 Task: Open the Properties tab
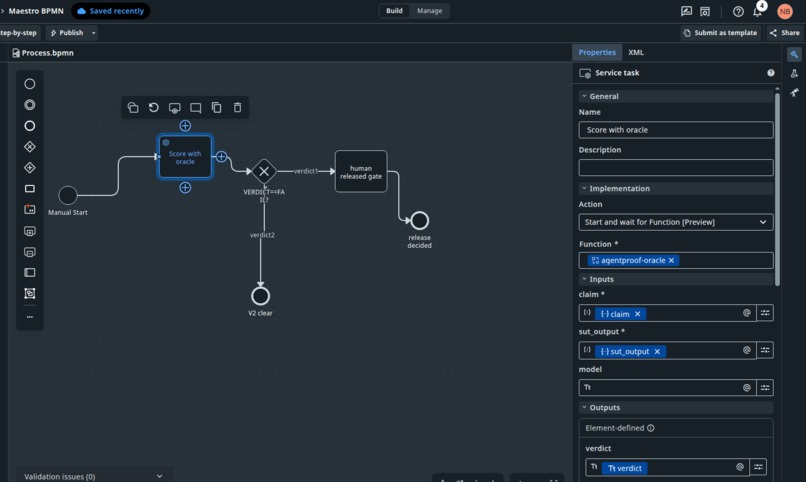point(597,52)
